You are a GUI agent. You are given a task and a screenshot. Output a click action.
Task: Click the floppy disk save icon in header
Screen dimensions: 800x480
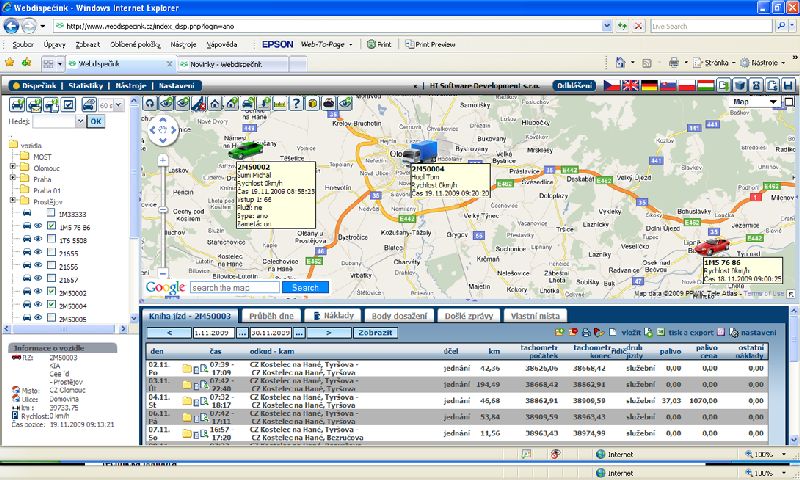pos(789,85)
